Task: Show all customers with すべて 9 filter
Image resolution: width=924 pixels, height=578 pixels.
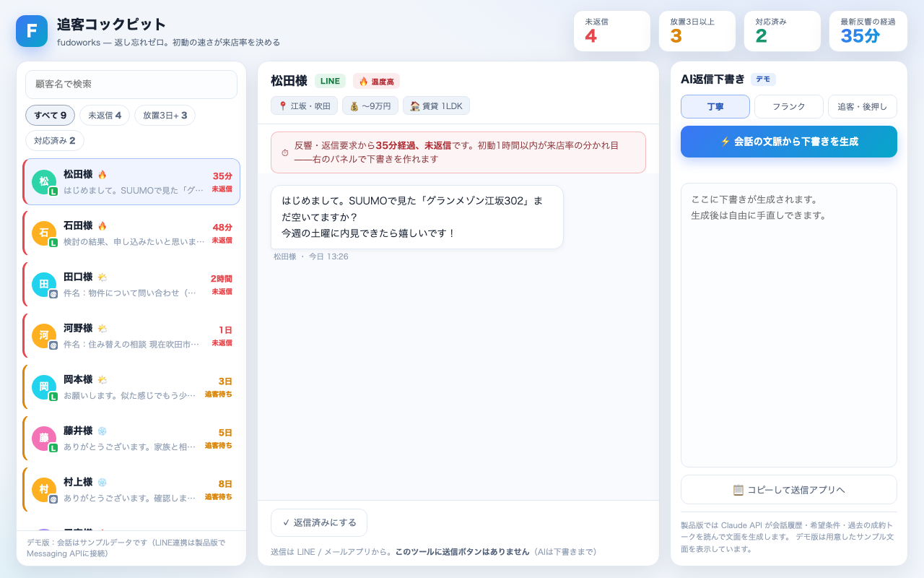Action: pyautogui.click(x=50, y=116)
